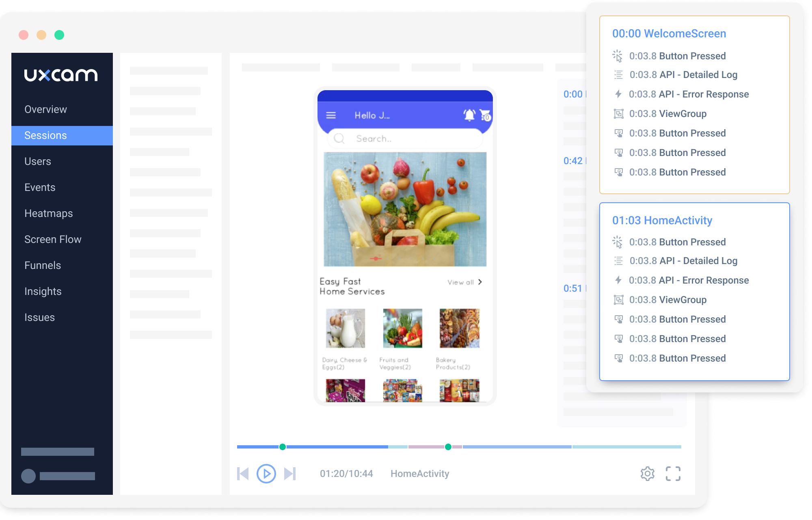The width and height of the screenshot is (812, 520).
Task: Go to Heatmaps in sidebar
Action: pyautogui.click(x=49, y=213)
